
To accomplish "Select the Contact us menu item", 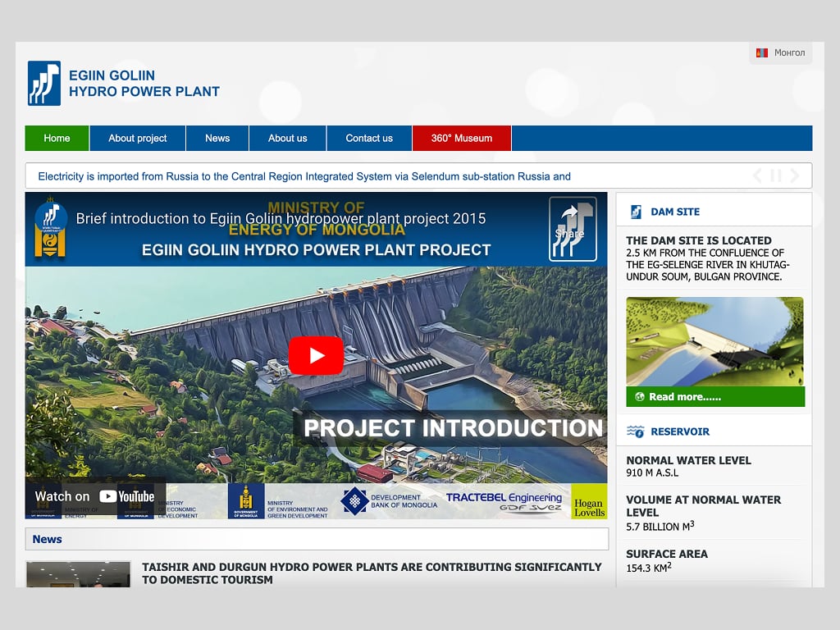I will point(369,138).
